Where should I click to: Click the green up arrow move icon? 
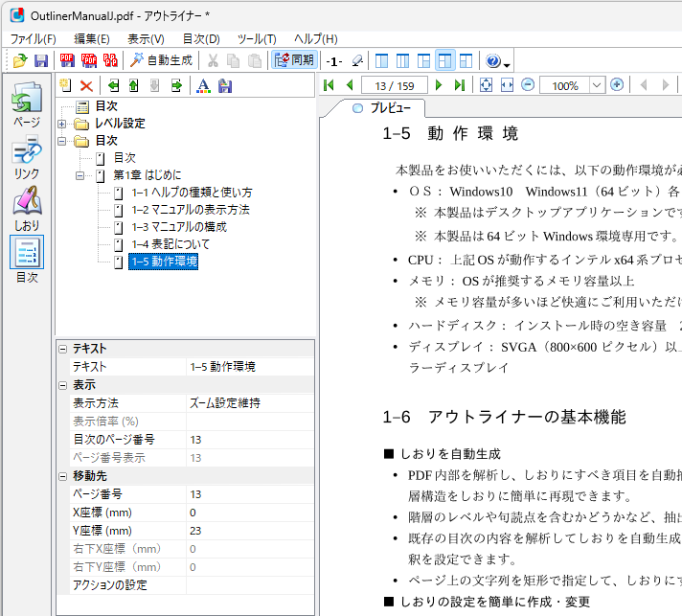[134, 85]
